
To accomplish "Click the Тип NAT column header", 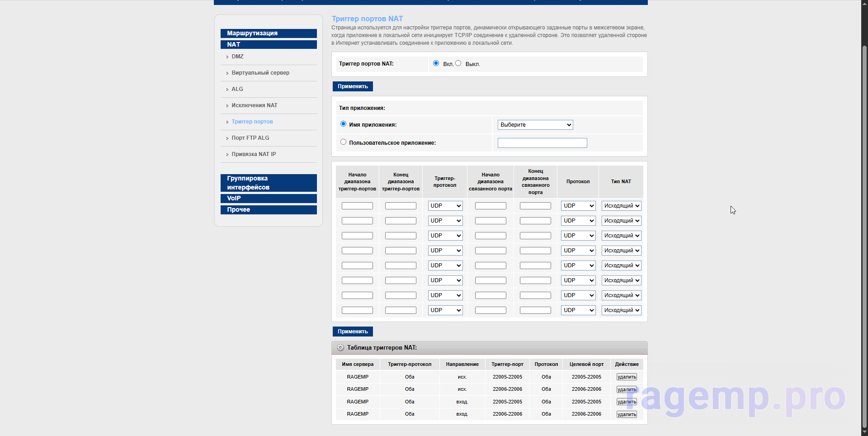I will (621, 181).
